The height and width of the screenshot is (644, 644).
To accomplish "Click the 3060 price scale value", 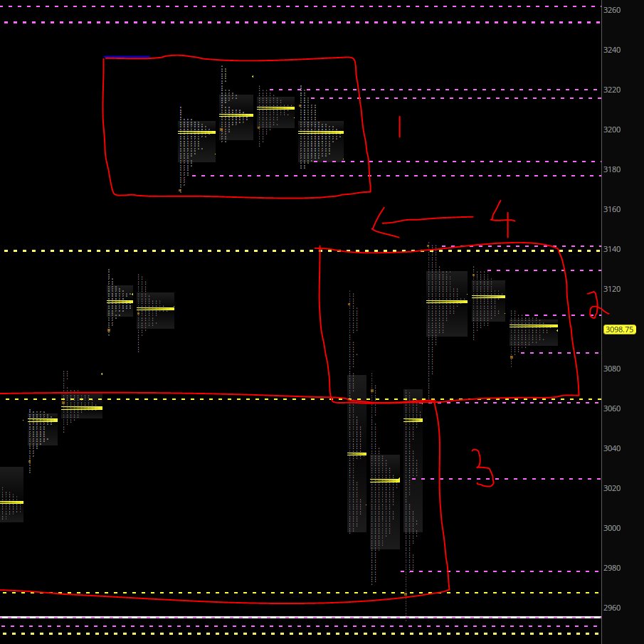I will (x=611, y=408).
